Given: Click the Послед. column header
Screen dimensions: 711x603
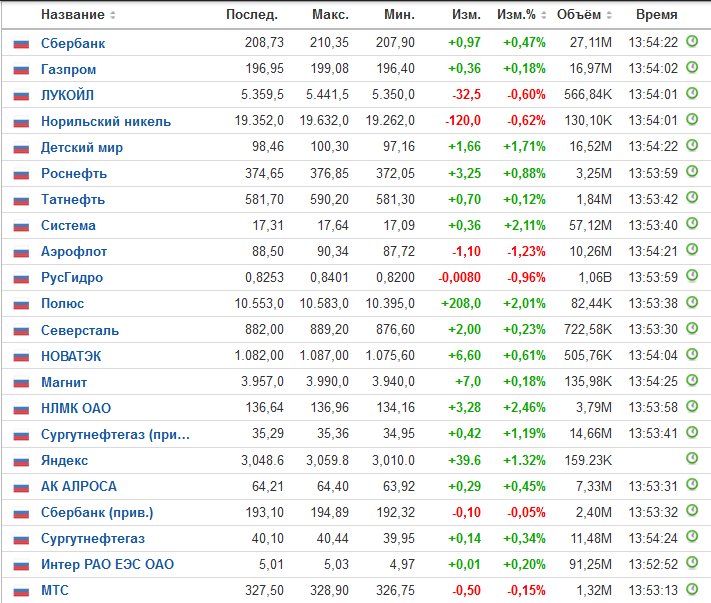Looking at the screenshot, I should pos(252,15).
